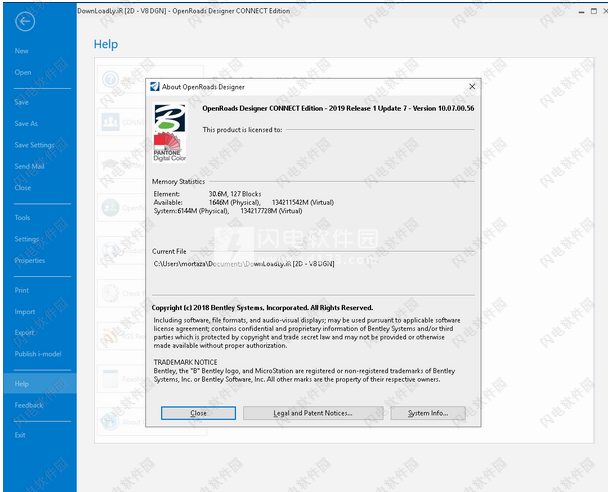608x492 pixels.
Task: Click the Help contents question-mark icon
Action: click(110, 79)
